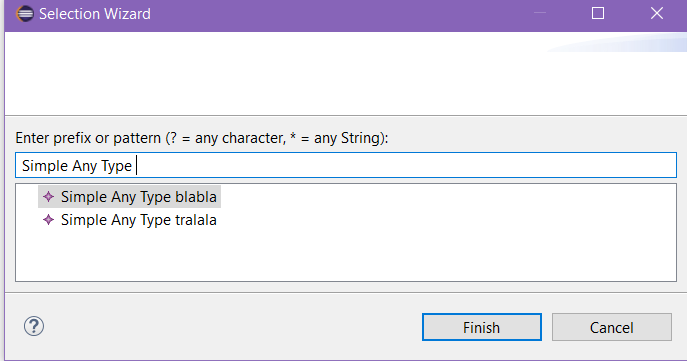Image resolution: width=687 pixels, height=361 pixels.
Task: Click the word Type inside pattern field
Action: [x=117, y=166]
